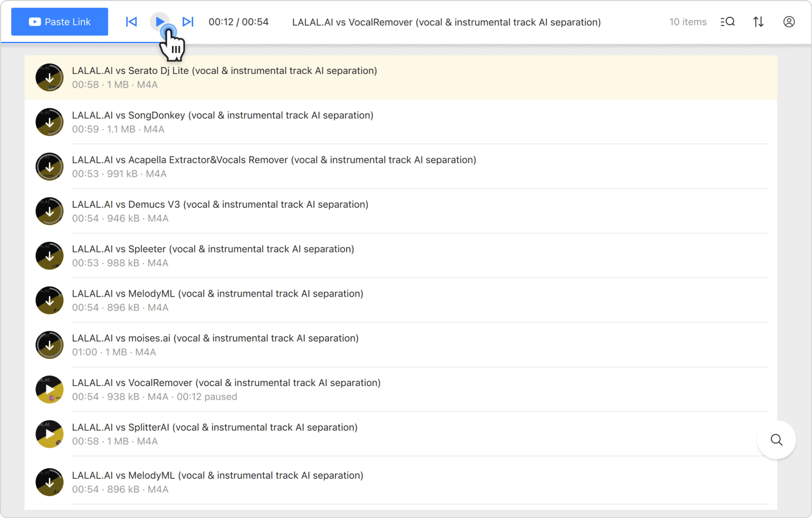Skip to the previous track

tap(131, 22)
